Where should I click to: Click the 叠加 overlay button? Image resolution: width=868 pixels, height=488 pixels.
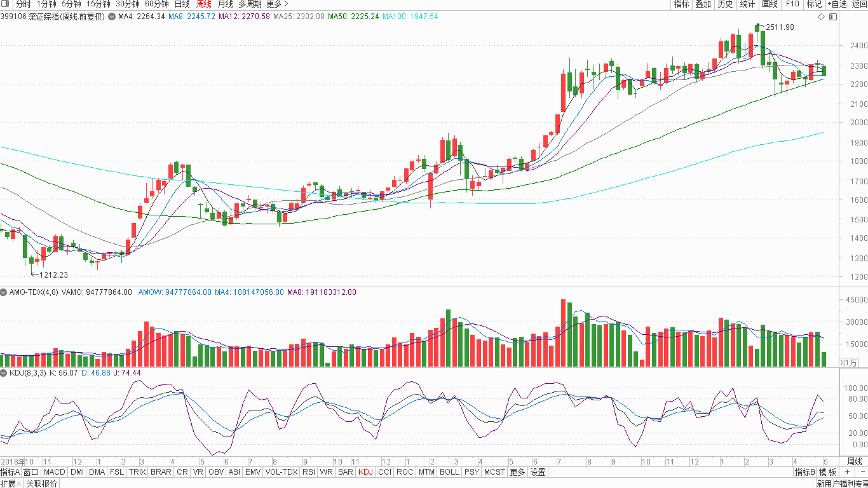703,4
